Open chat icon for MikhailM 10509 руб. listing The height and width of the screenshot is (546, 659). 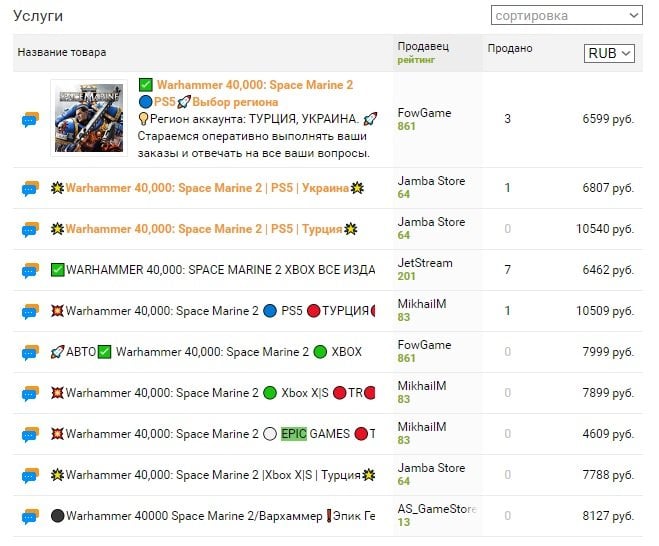click(30, 311)
